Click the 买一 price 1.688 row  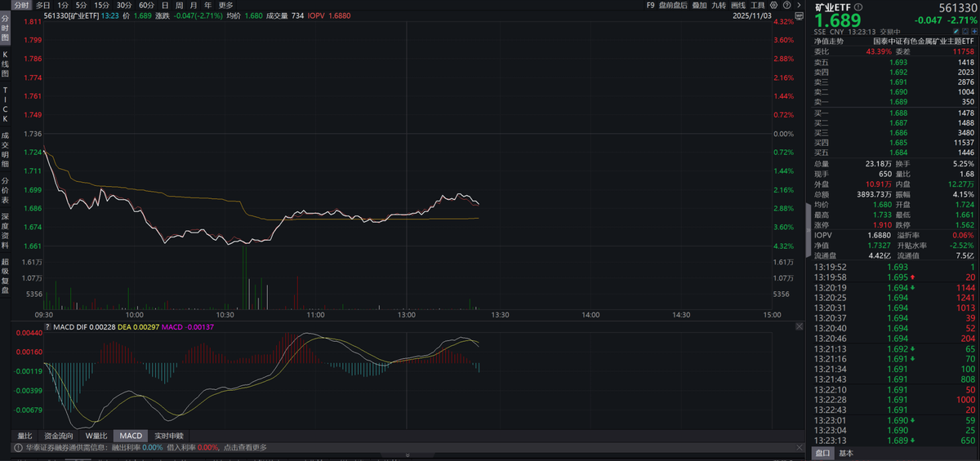coord(894,113)
